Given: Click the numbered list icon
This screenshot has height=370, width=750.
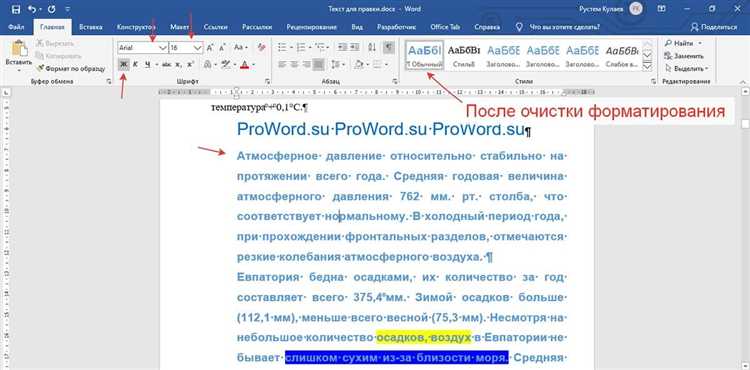Looking at the screenshot, I should pyautogui.click(x=300, y=48).
